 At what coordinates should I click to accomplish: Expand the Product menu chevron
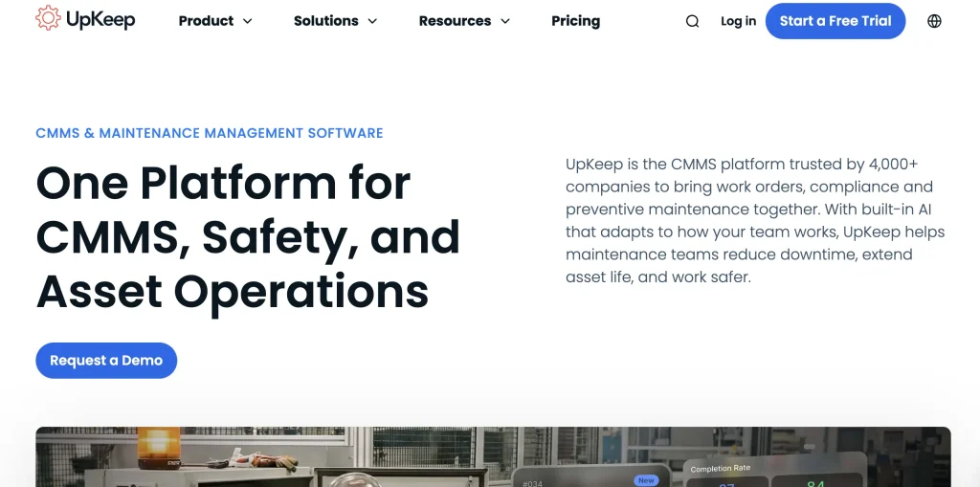(x=248, y=21)
